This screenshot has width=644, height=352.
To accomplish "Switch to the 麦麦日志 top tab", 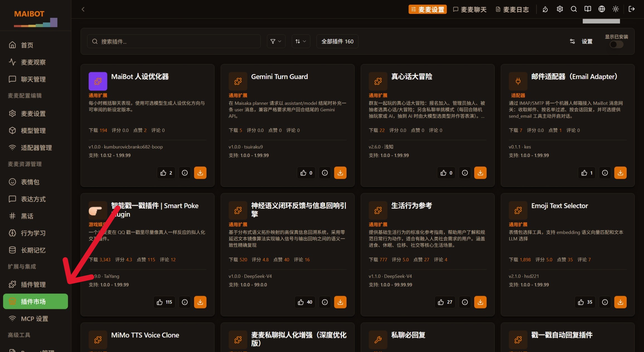I will [512, 9].
